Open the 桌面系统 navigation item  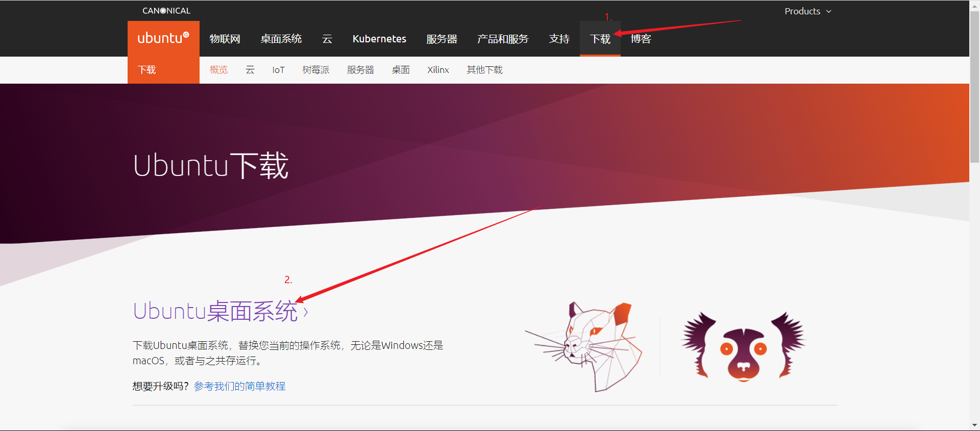click(281, 39)
